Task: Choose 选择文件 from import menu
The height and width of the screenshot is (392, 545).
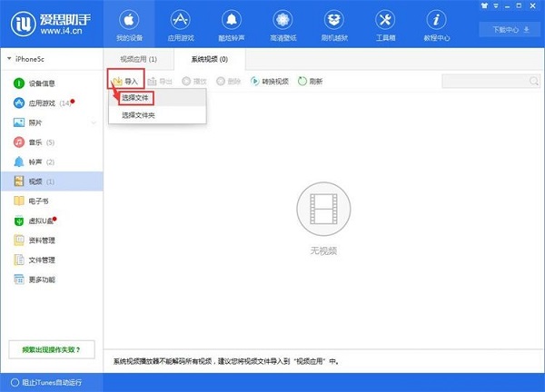Action: tap(157, 98)
